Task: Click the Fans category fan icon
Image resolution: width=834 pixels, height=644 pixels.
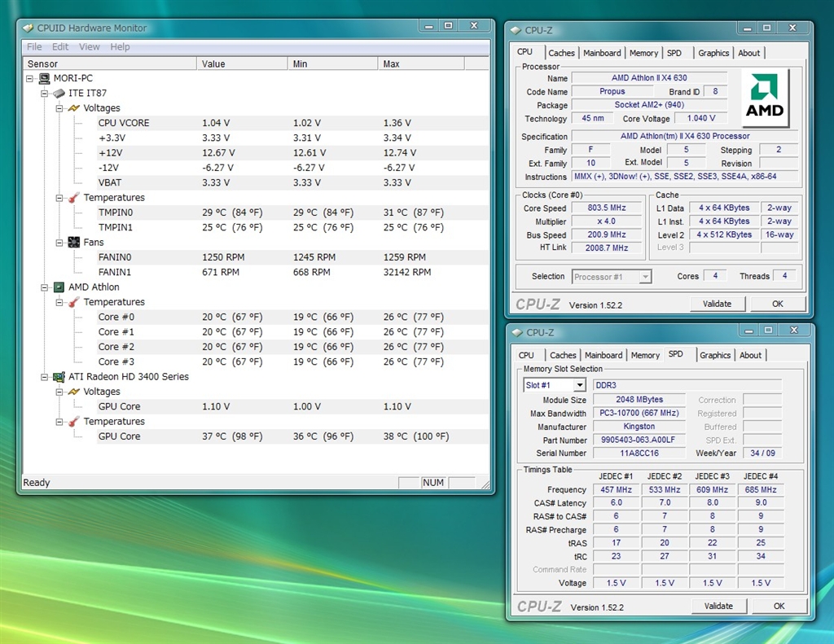Action: (x=73, y=243)
